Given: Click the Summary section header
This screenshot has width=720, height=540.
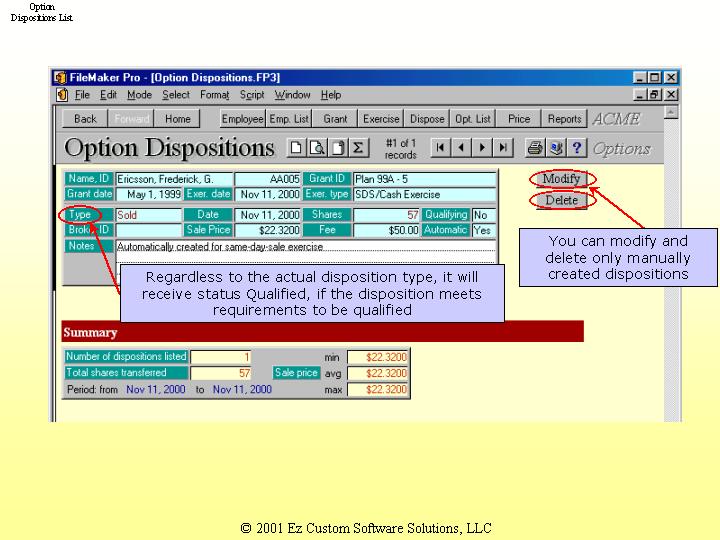Looking at the screenshot, I should coord(322,332).
